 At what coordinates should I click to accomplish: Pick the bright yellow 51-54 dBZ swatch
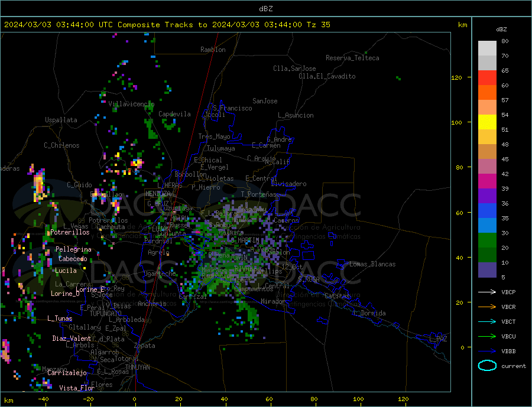pos(487,122)
